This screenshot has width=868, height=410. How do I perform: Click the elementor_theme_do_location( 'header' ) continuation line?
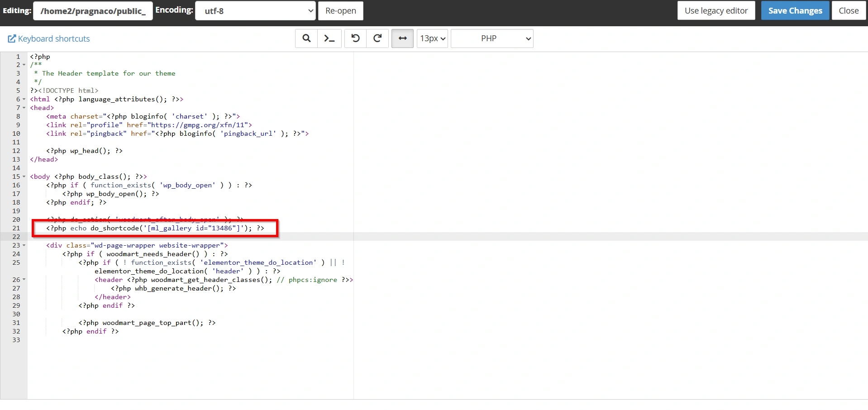pyautogui.click(x=187, y=271)
